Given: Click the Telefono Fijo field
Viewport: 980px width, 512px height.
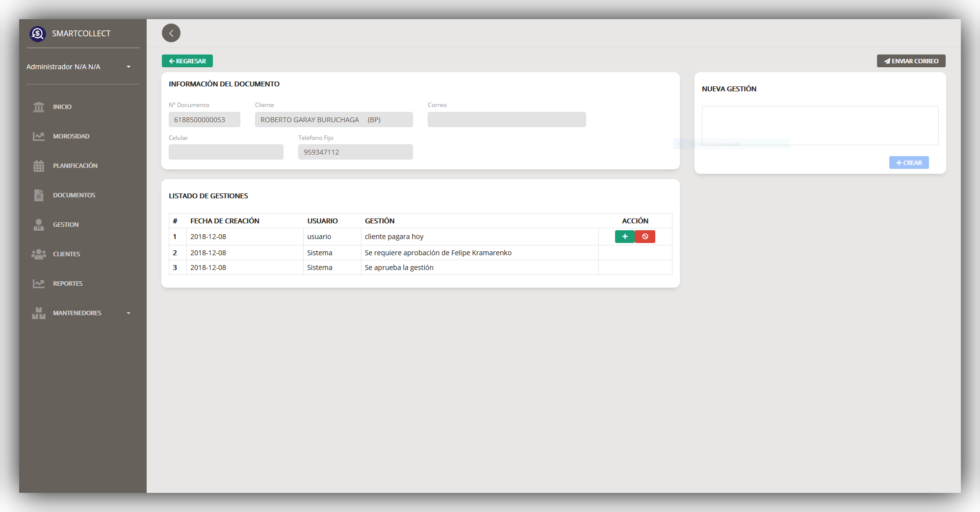Looking at the screenshot, I should (x=355, y=152).
